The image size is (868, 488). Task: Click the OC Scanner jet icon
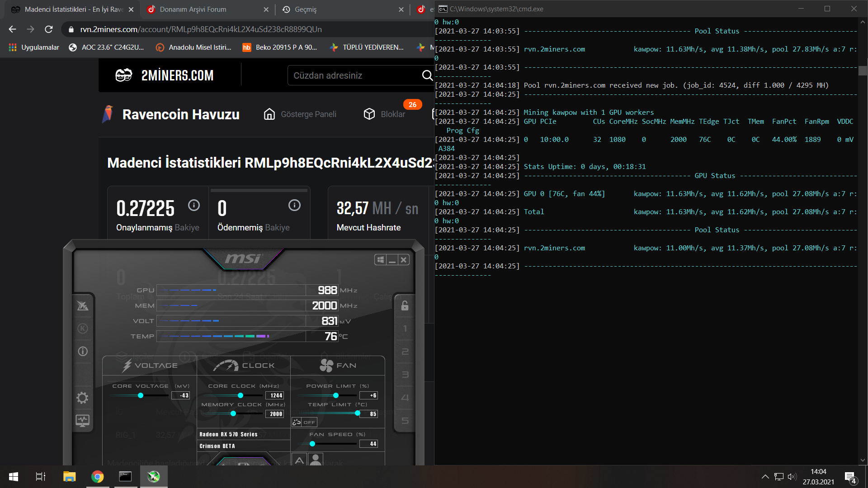point(82,306)
